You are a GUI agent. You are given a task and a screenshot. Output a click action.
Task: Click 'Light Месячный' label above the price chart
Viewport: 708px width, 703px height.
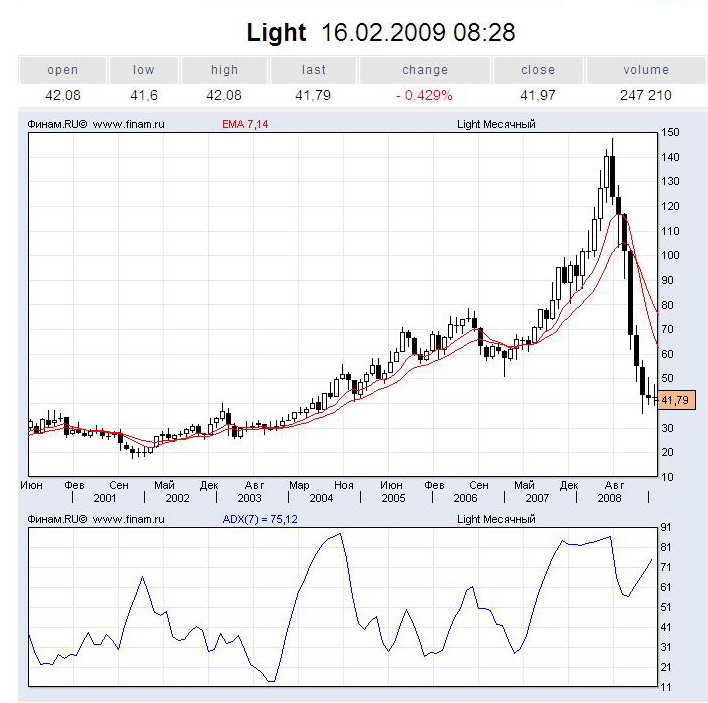(495, 124)
